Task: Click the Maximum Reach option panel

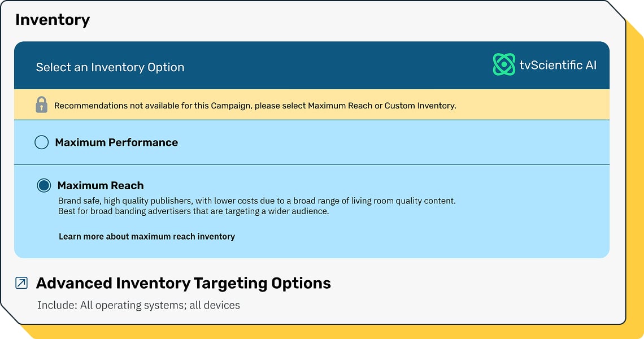Action: [x=312, y=212]
